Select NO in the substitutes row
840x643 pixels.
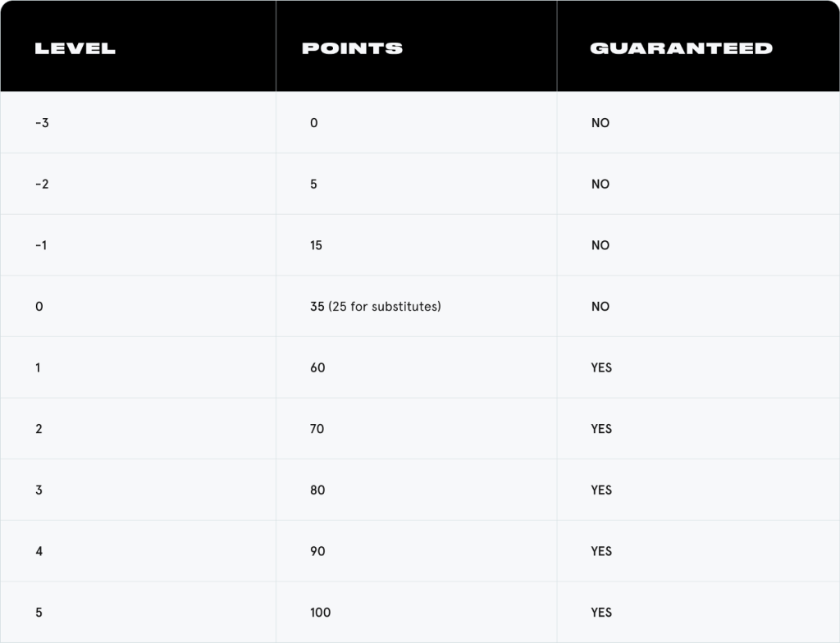pyautogui.click(x=600, y=307)
